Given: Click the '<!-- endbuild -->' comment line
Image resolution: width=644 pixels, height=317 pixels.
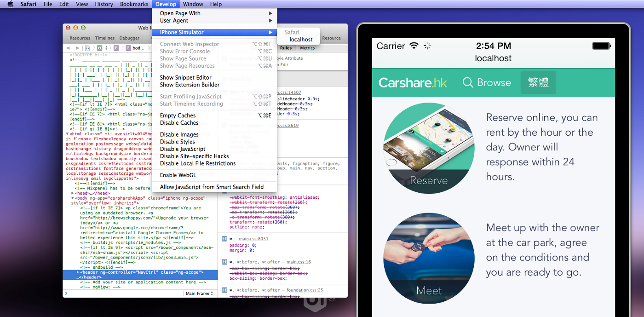Looking at the screenshot, I should [x=101, y=267].
